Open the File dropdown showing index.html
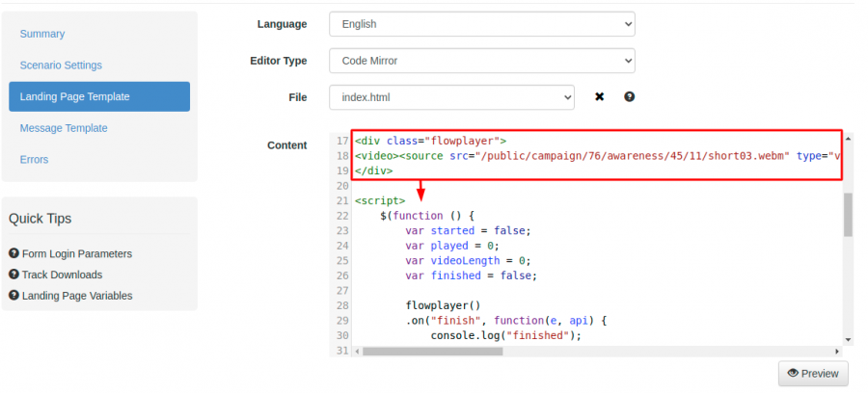 451,97
